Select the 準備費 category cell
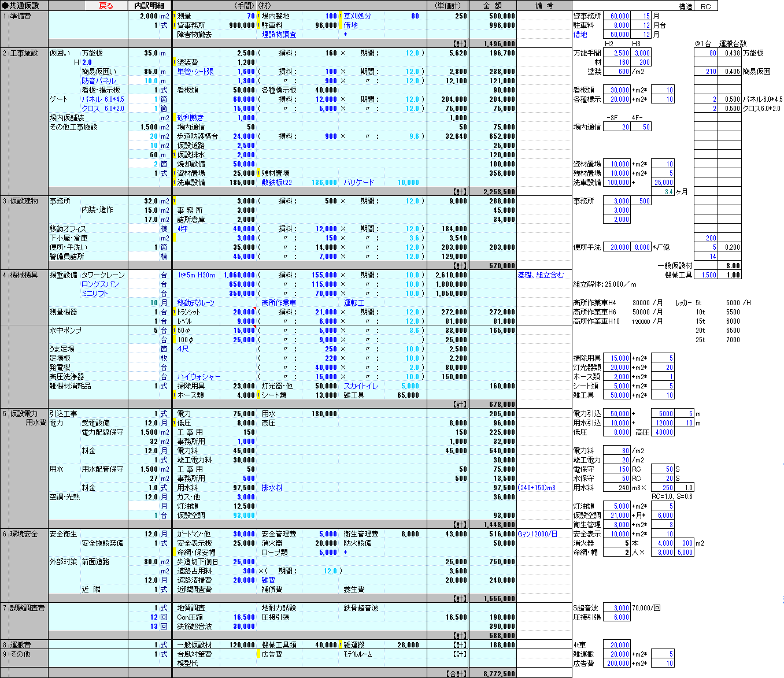 21,16
